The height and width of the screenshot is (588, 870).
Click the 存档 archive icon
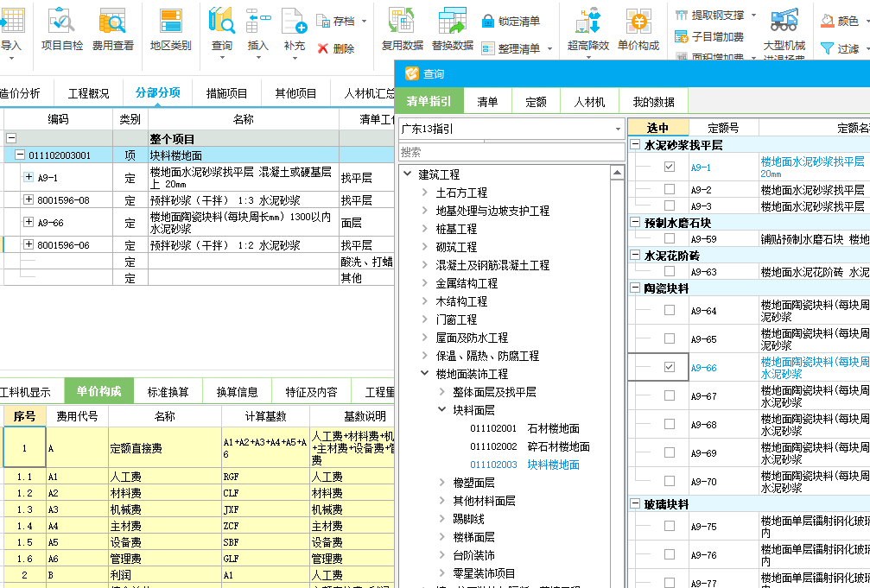pos(323,21)
